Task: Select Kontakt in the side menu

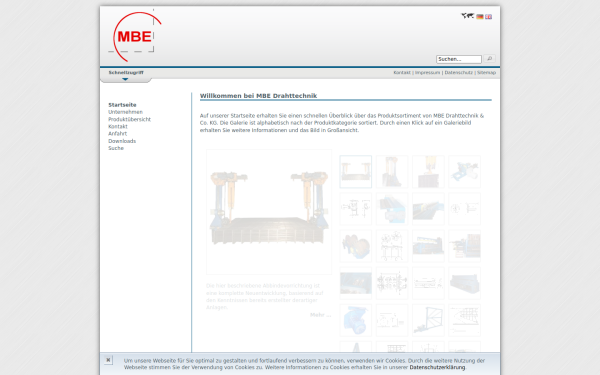Action: tap(118, 126)
